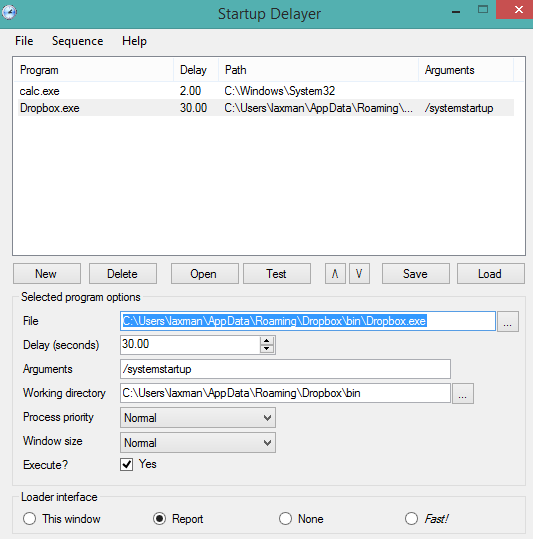Image resolution: width=533 pixels, height=539 pixels.
Task: Browse for working directory using the ellipsis button
Action: click(463, 394)
